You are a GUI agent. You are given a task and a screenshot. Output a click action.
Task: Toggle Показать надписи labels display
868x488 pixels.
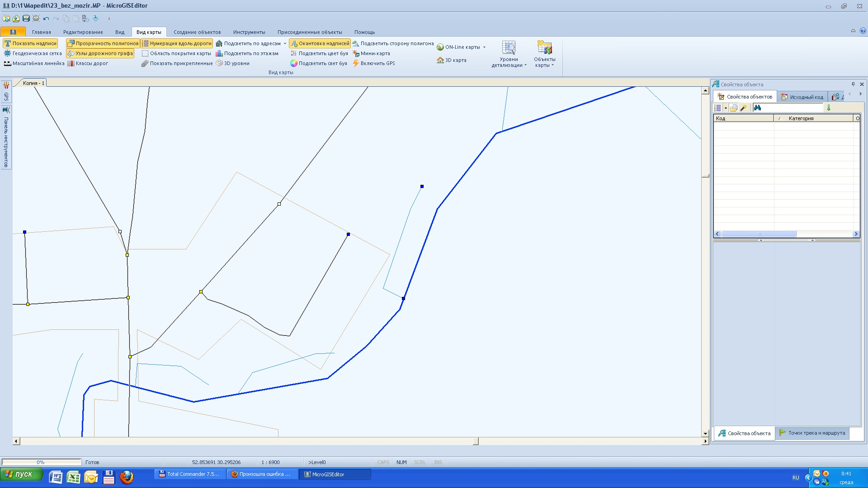tap(30, 43)
